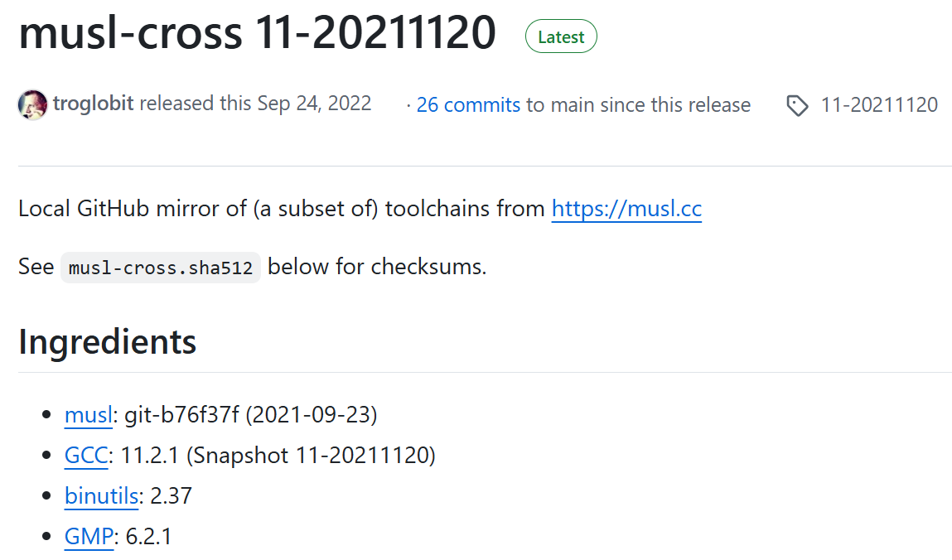Viewport: 952px width, 560px height.
Task: Open the binutils link
Action: [x=101, y=496]
